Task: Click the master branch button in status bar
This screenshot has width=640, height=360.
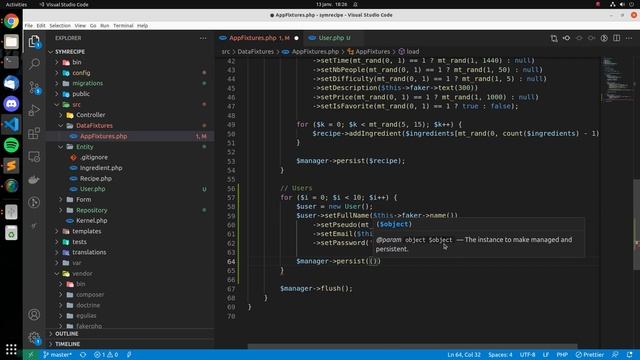Action: 58,355
